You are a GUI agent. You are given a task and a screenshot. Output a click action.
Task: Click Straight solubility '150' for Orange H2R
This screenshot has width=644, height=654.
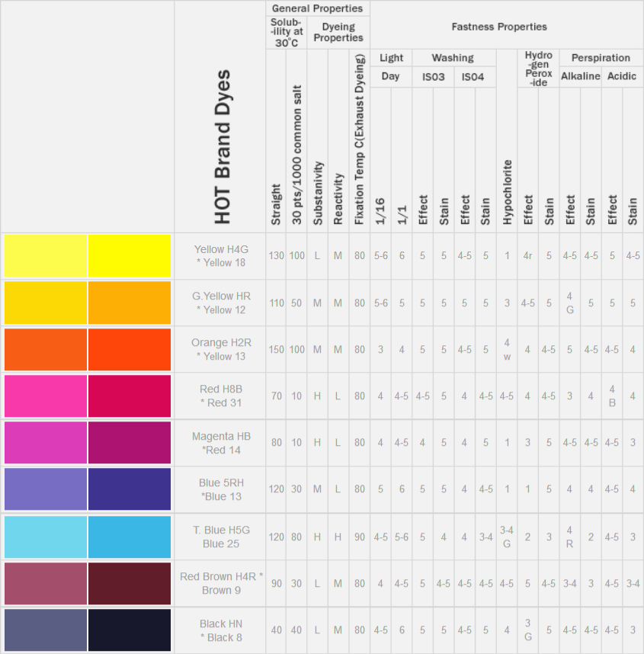[x=276, y=350]
